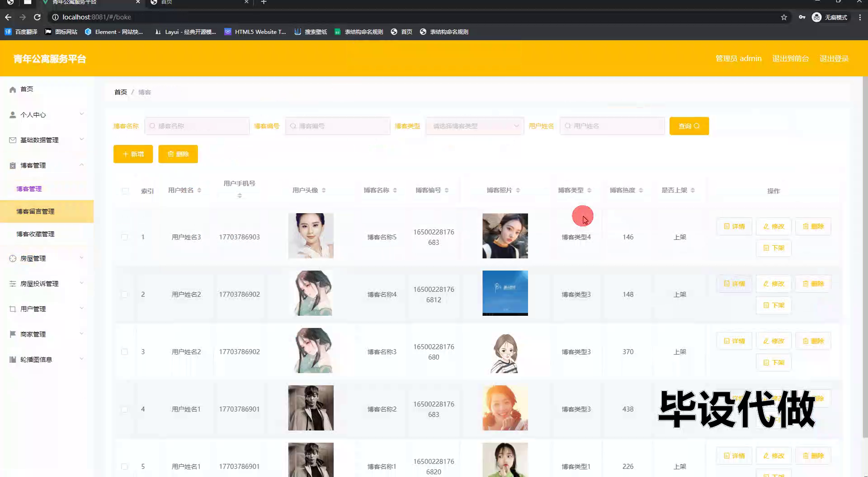Click the 查询 search button

689,126
